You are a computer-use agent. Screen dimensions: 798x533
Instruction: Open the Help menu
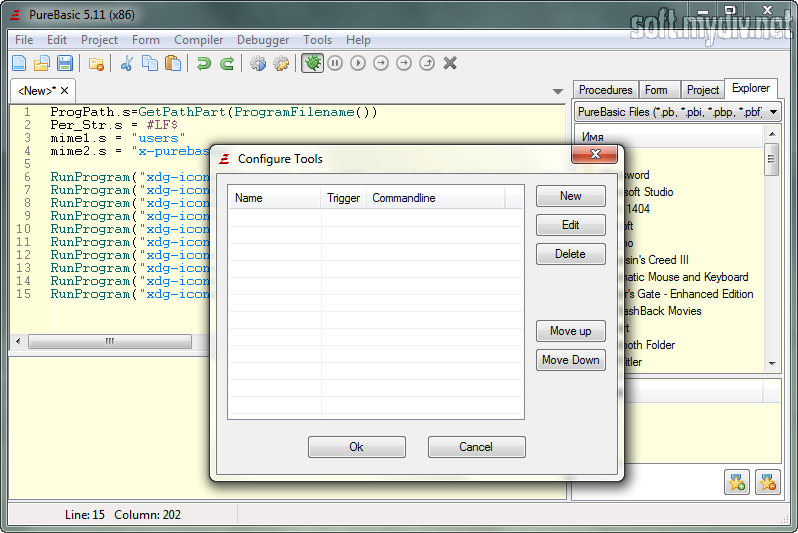[x=358, y=40]
